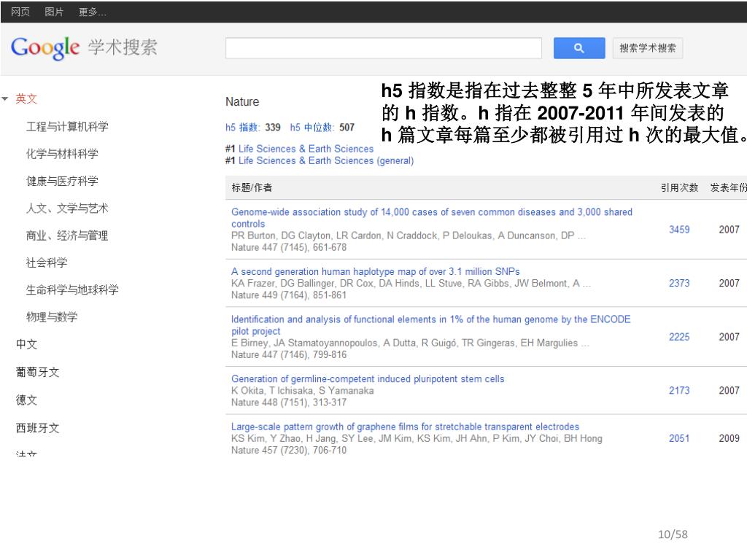Viewport: 747px width, 560px height.
Task: Open the 更多... menu
Action: point(93,12)
